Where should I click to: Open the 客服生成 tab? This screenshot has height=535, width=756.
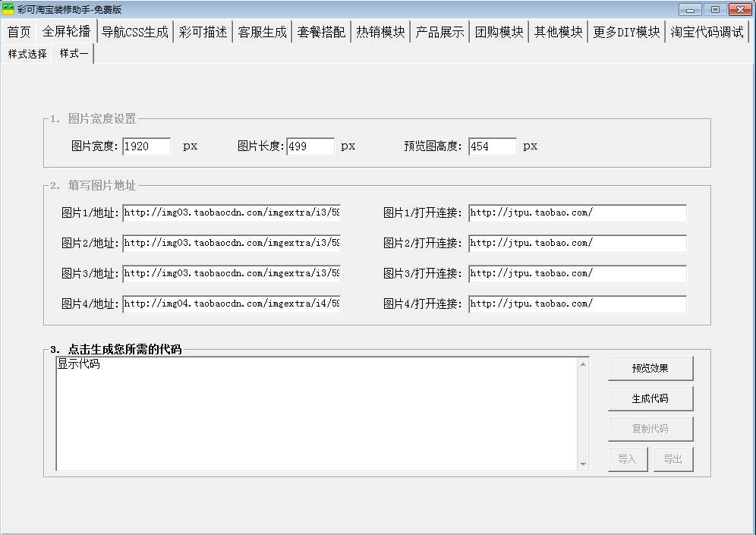pyautogui.click(x=262, y=32)
